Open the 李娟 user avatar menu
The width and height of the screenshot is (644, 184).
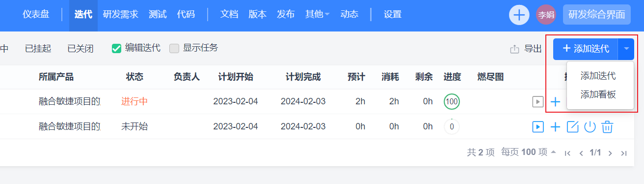tap(546, 15)
